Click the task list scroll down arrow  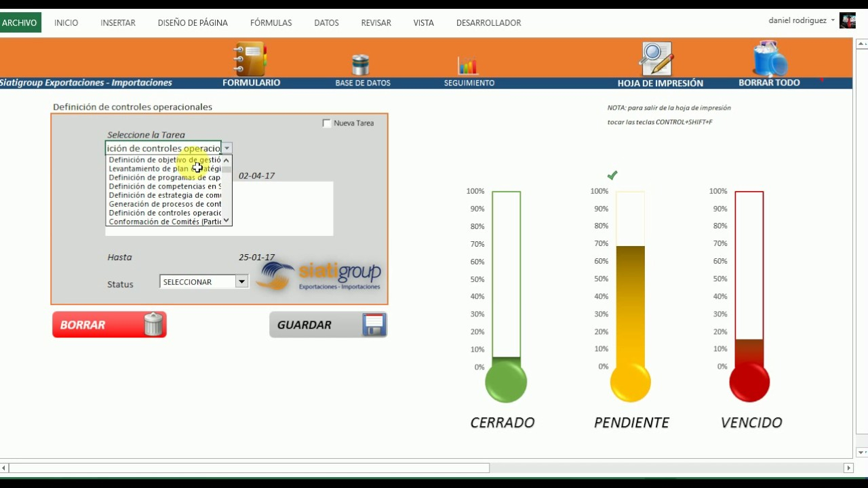coord(226,221)
